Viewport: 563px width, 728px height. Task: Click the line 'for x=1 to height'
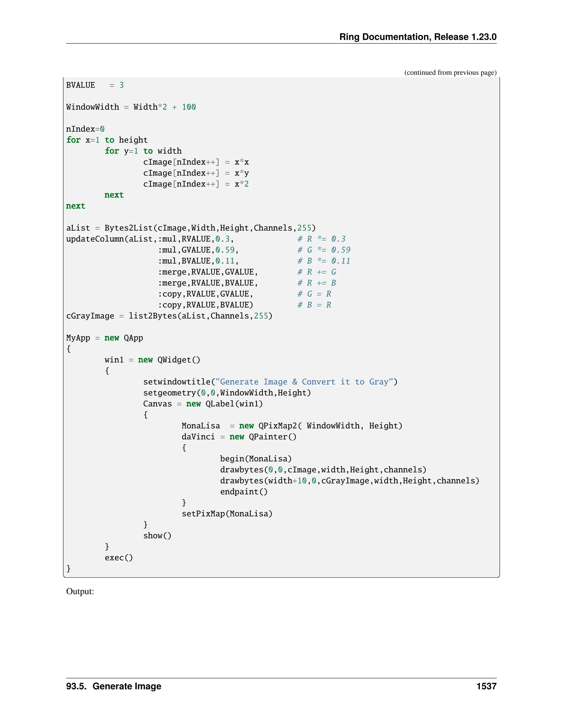coord(107,140)
